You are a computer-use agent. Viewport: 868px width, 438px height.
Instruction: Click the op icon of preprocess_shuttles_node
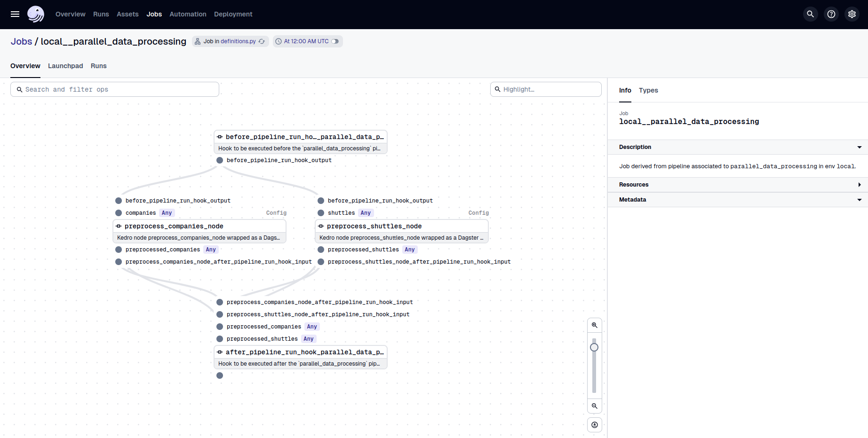click(321, 226)
